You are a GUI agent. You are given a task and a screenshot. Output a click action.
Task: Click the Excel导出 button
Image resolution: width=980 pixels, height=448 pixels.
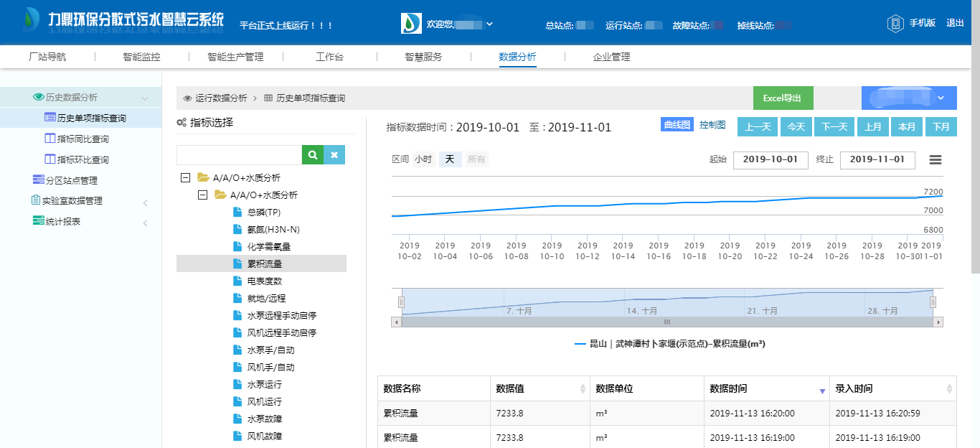(783, 97)
